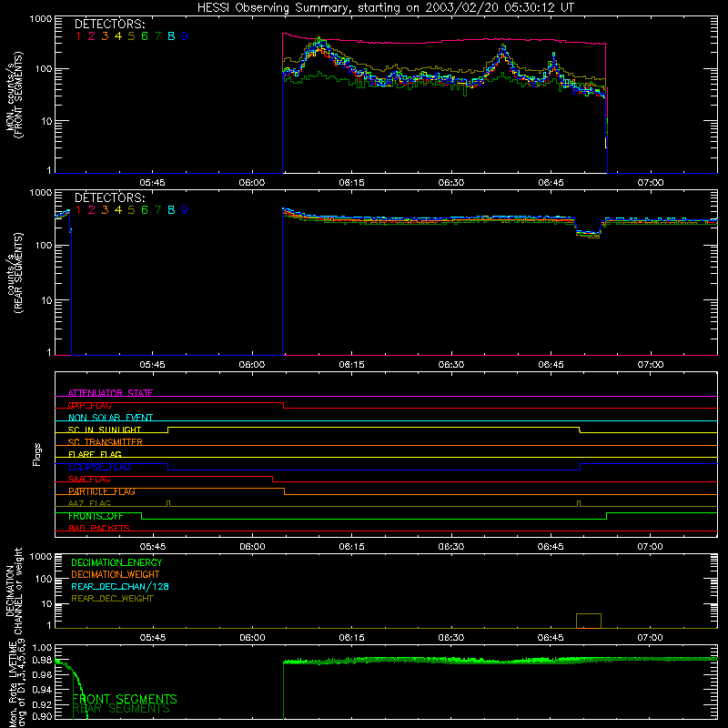This screenshot has height=728, width=728.
Task: Click the REAR SEGMENTS livetime legend label
Action: pyautogui.click(x=121, y=709)
